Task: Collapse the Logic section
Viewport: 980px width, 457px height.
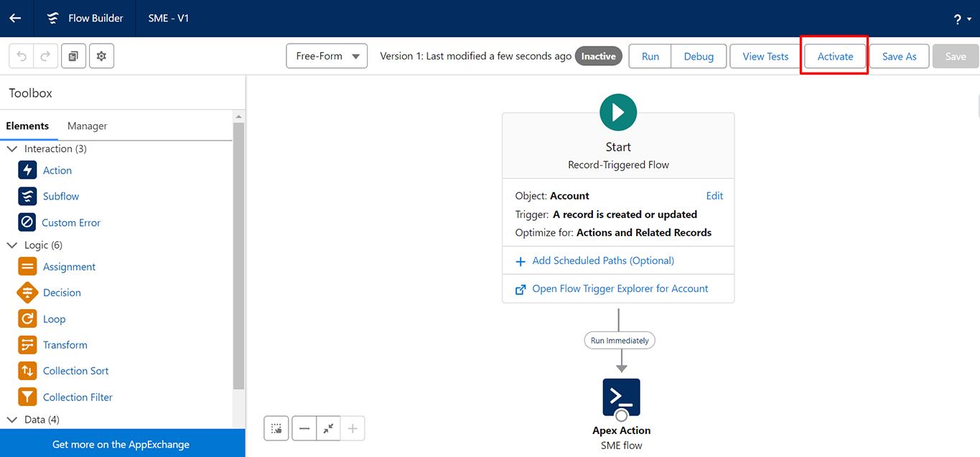Action: pyautogui.click(x=12, y=245)
